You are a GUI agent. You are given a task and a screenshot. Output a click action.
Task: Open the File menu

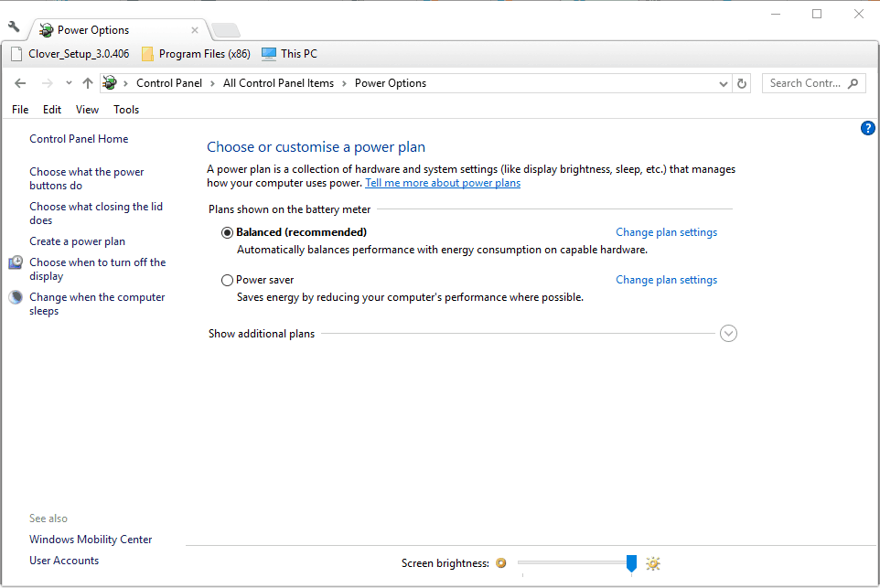coord(20,110)
